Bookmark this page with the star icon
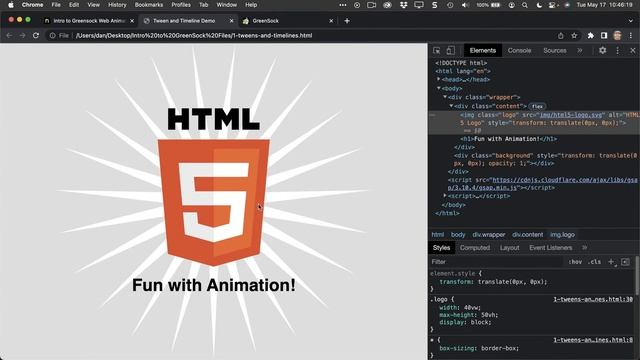 coord(574,36)
